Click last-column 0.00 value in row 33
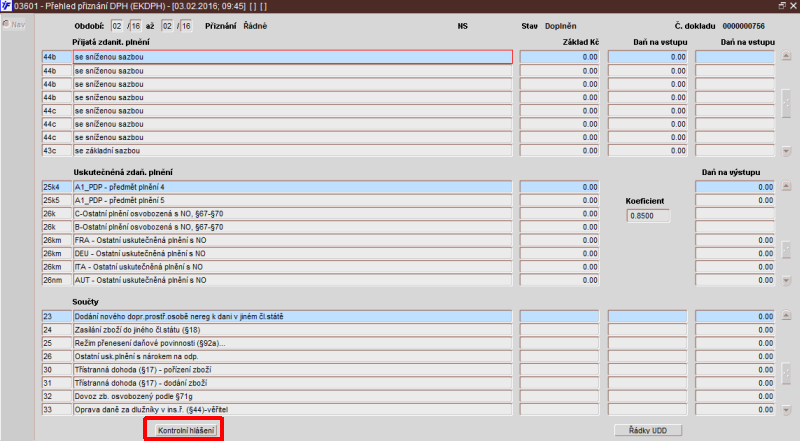800x441 pixels. pos(735,409)
